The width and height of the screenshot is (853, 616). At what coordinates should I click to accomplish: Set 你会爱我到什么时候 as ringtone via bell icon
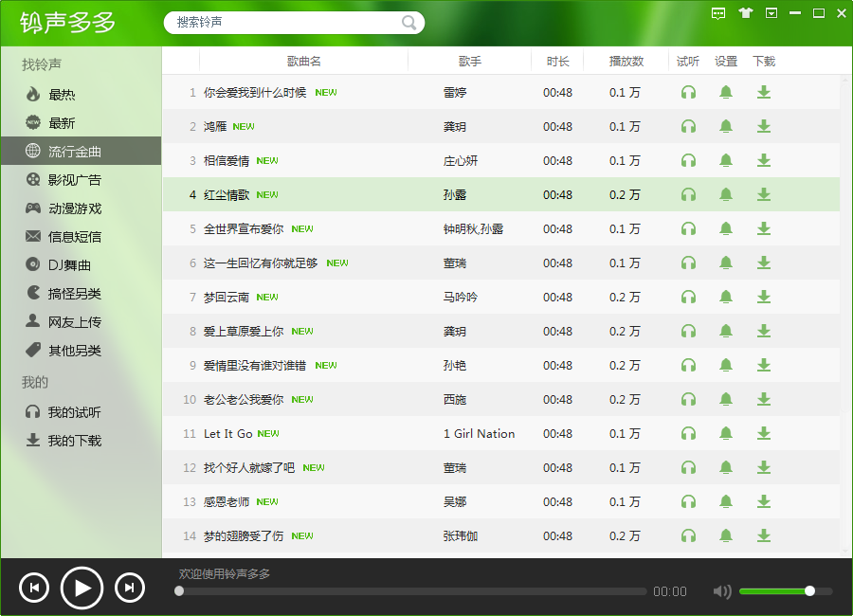(726, 92)
